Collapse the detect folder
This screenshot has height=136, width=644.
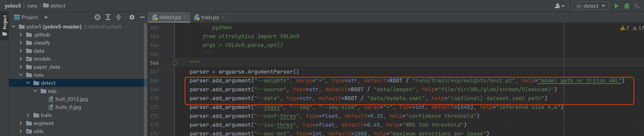pyautogui.click(x=28, y=83)
